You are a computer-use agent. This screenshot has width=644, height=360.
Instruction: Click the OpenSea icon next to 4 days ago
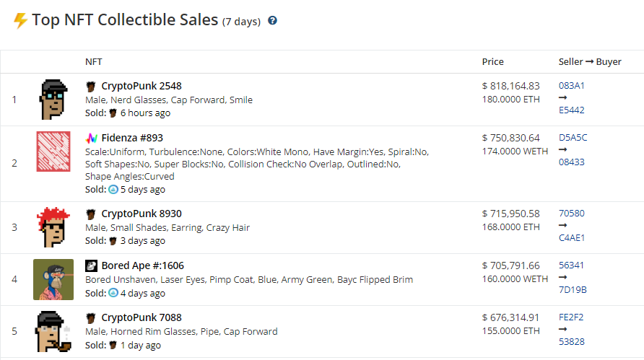113,293
